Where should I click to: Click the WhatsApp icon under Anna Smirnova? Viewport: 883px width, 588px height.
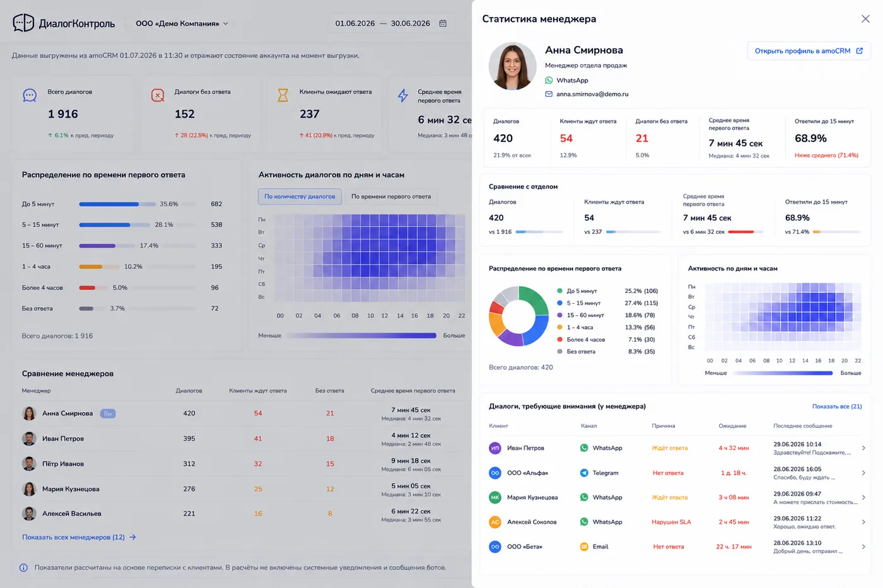click(x=549, y=80)
